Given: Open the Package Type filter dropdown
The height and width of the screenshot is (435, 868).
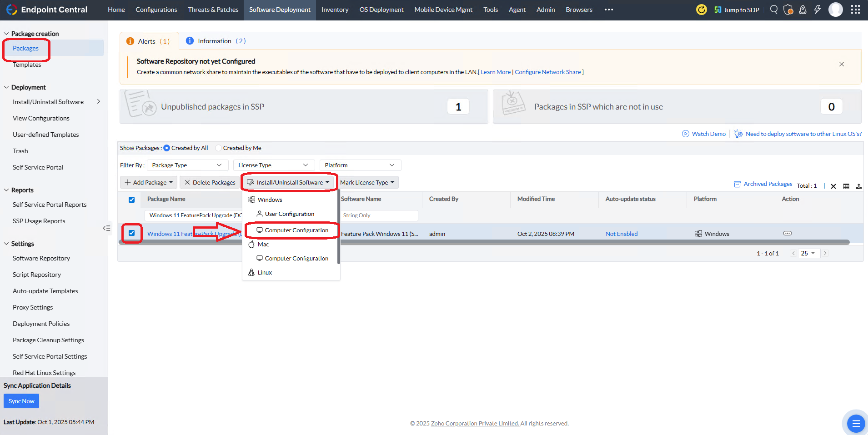Looking at the screenshot, I should tap(187, 165).
